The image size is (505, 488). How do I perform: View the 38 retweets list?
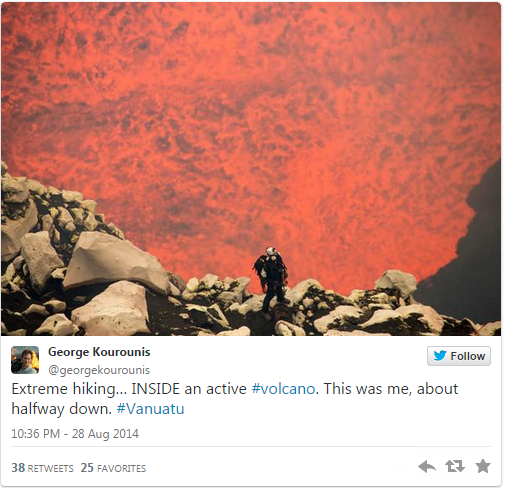coord(42,468)
